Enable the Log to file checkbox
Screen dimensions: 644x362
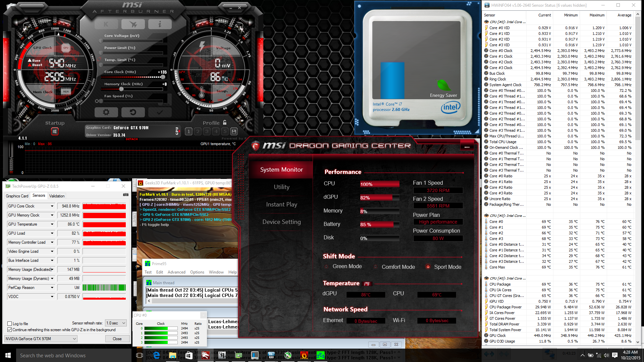tap(10, 324)
